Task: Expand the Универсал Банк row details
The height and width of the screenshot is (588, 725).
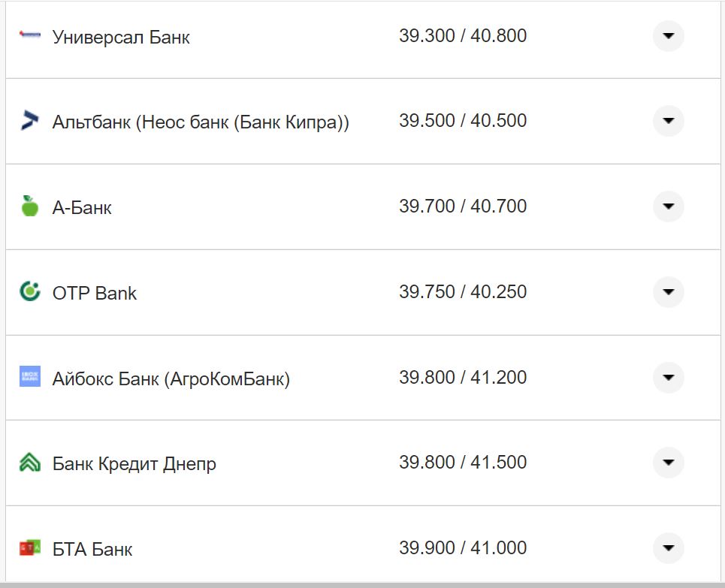Action: pyautogui.click(x=668, y=35)
